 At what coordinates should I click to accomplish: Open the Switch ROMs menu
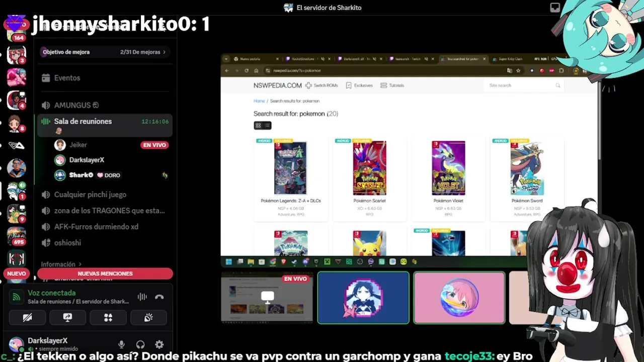321,85
